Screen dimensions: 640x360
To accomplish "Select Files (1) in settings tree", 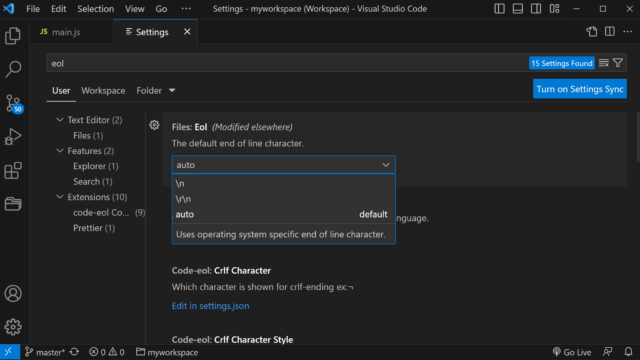I will tap(88, 136).
